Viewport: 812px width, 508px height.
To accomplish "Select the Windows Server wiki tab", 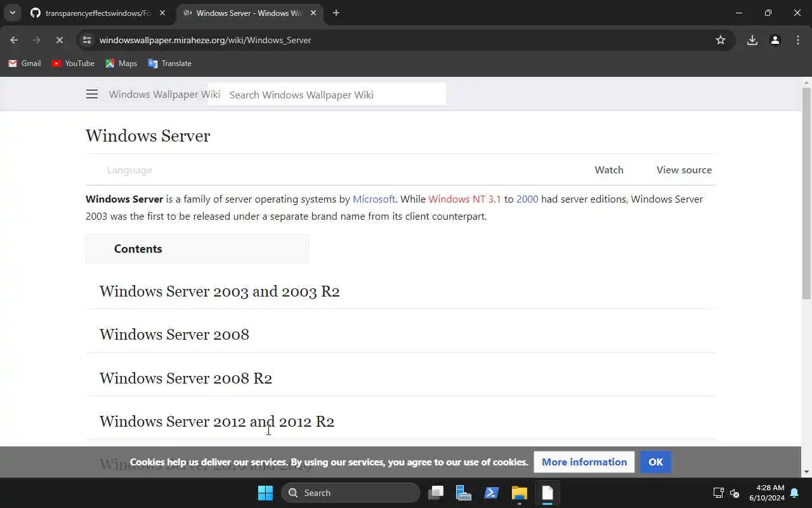I will click(x=249, y=13).
